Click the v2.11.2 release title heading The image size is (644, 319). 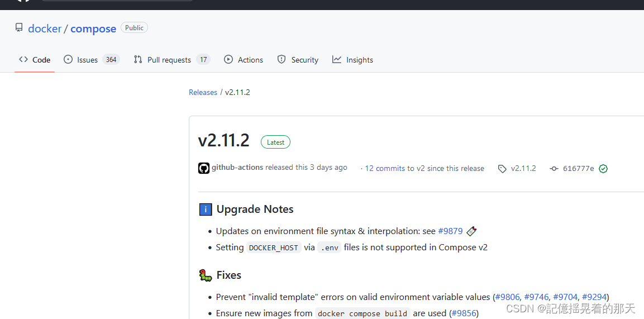tap(224, 140)
